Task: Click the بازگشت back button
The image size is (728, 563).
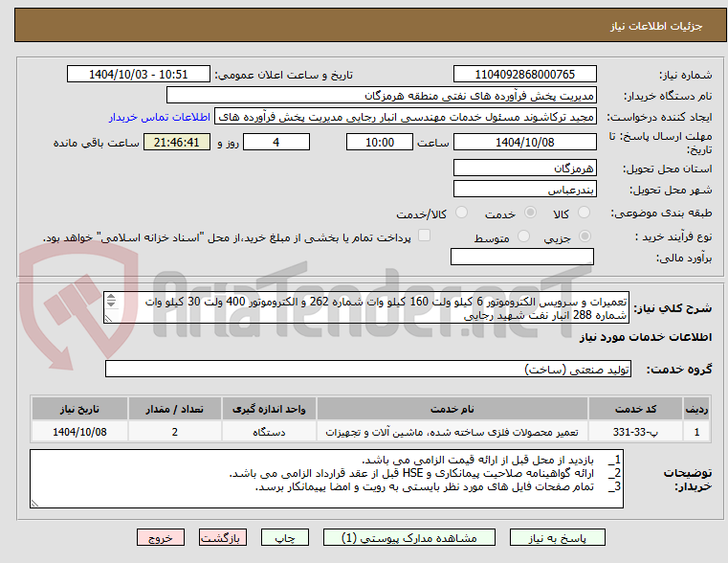Action: [x=223, y=537]
